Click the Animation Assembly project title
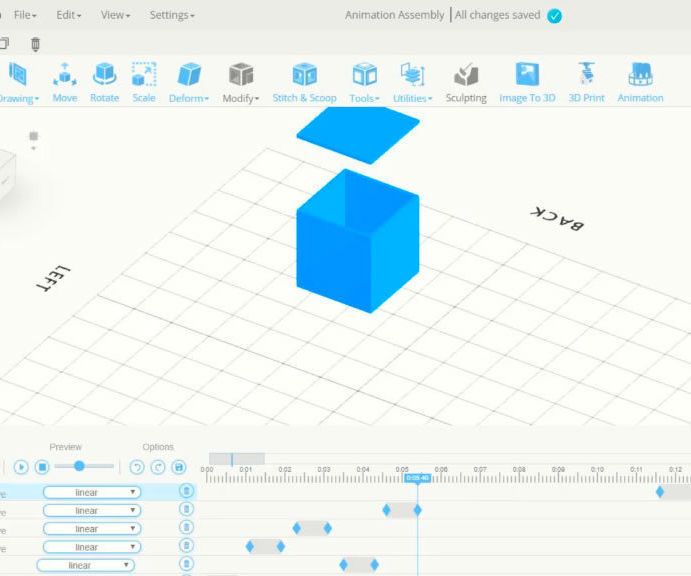This screenshot has height=576, width=691. pos(394,15)
